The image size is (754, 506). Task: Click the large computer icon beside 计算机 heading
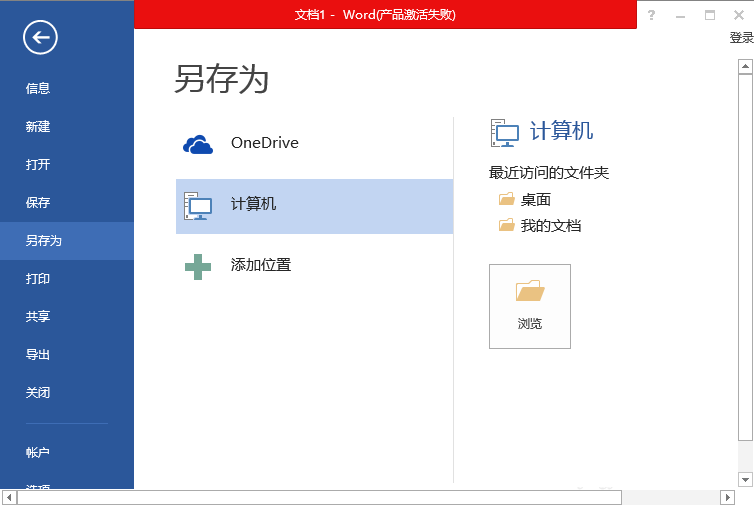click(504, 133)
